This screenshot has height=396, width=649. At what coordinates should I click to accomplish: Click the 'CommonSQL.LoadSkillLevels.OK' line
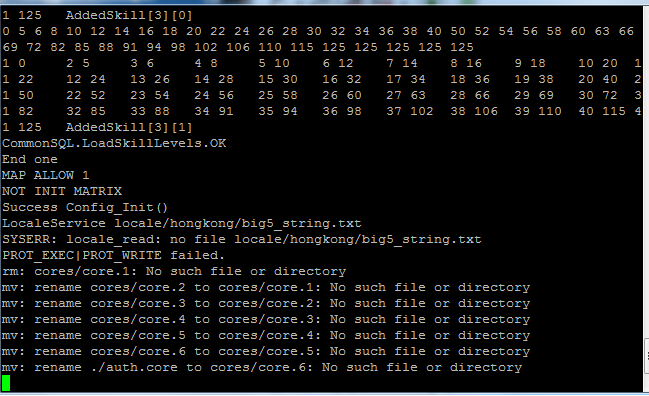click(x=114, y=144)
